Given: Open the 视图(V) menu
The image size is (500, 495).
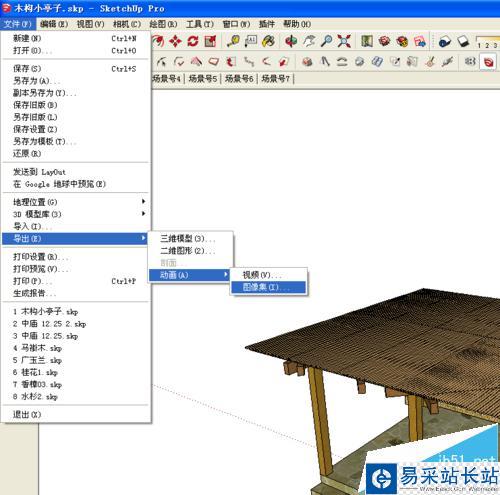Looking at the screenshot, I should [x=90, y=24].
